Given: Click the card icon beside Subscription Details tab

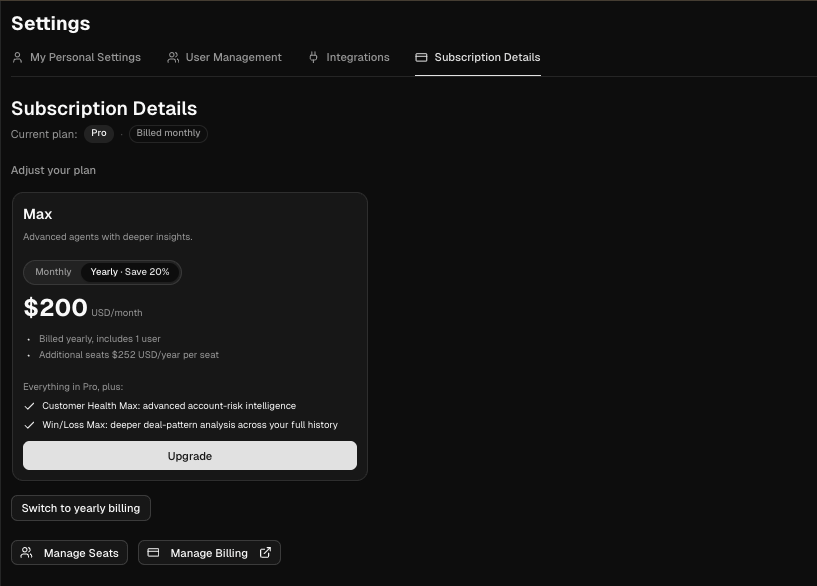Looking at the screenshot, I should click(421, 58).
